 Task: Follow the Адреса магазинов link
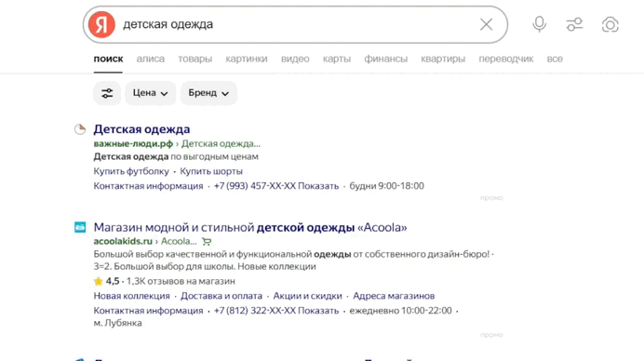pos(394,296)
